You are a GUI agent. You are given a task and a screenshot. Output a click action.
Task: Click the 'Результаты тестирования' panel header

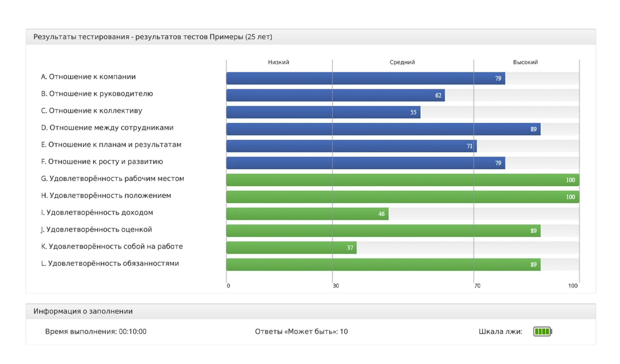click(x=153, y=37)
